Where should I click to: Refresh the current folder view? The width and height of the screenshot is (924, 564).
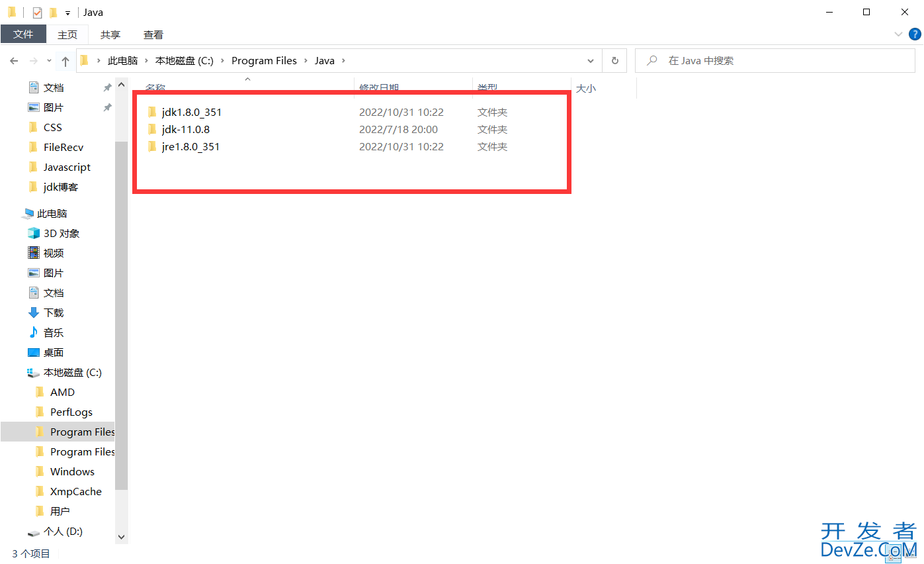(x=615, y=60)
